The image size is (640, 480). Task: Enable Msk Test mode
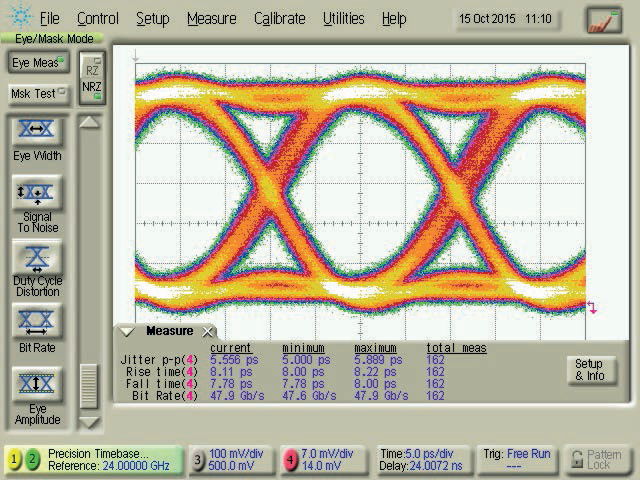click(x=36, y=93)
